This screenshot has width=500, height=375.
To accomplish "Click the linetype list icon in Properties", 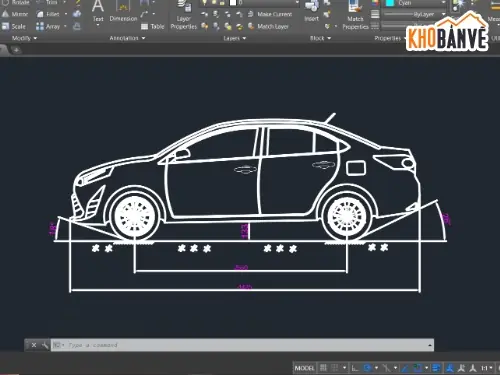I will tap(375, 26).
